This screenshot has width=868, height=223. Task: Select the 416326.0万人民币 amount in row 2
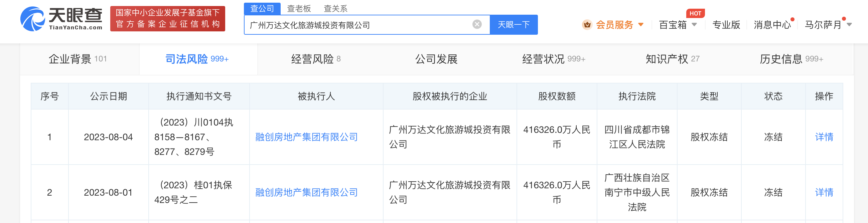[557, 192]
